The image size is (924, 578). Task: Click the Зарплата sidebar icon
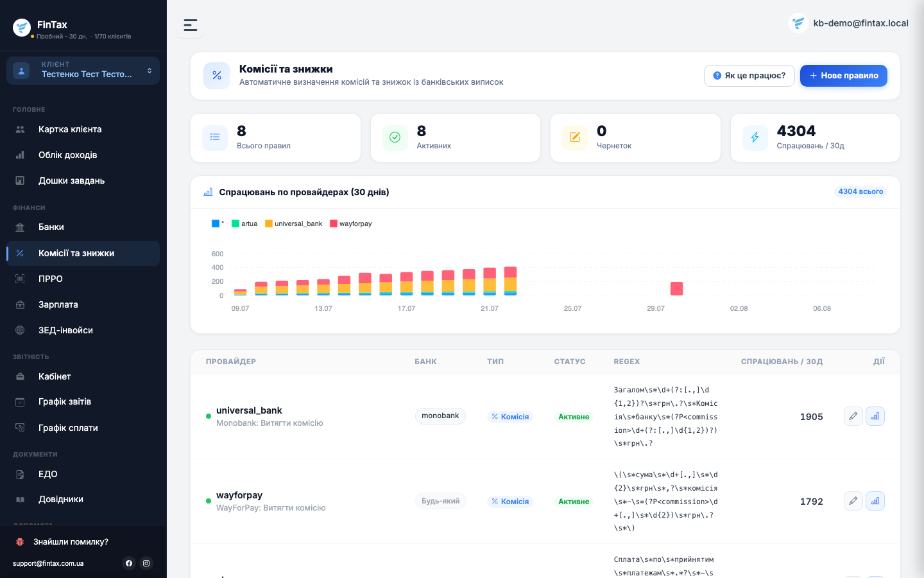20,304
